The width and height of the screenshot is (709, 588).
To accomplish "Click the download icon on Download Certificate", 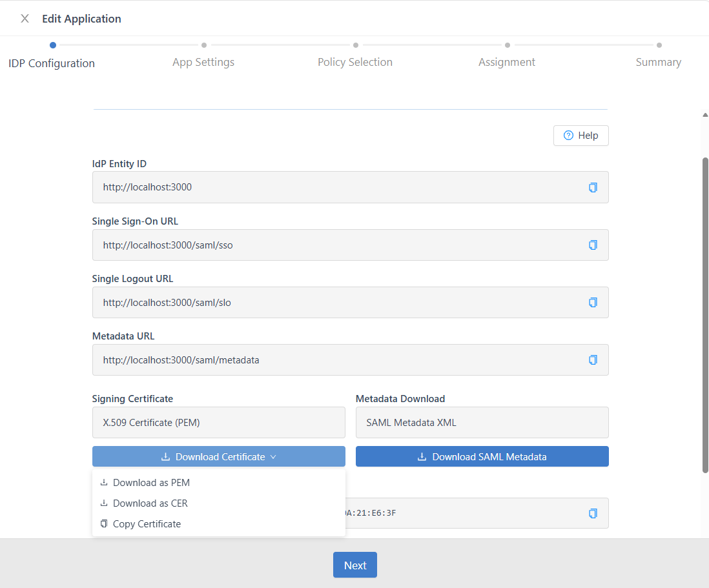I will pos(165,456).
